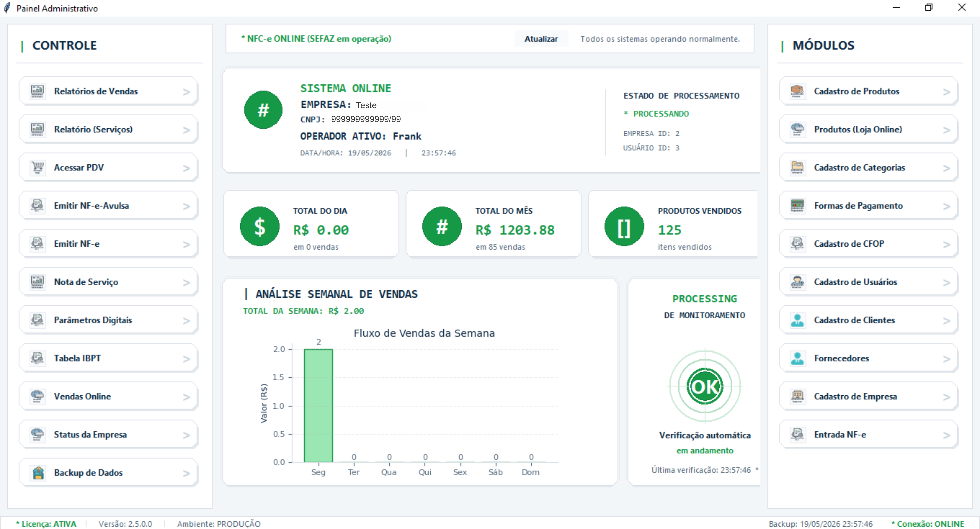Click the Emitir NF-e document icon
Viewport: 980px width, 529px height.
pos(37,244)
